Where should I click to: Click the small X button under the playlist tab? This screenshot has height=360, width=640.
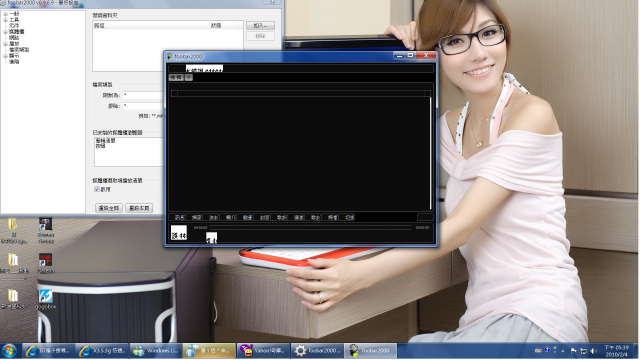[189, 78]
